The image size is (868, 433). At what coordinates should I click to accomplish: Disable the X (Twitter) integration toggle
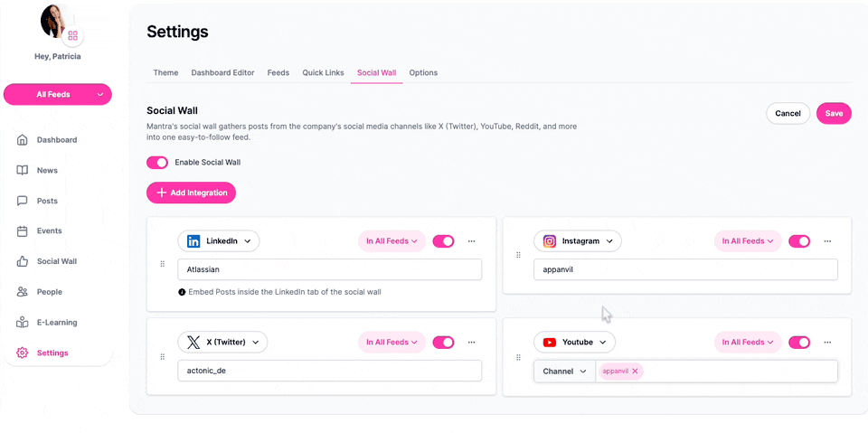[443, 343]
